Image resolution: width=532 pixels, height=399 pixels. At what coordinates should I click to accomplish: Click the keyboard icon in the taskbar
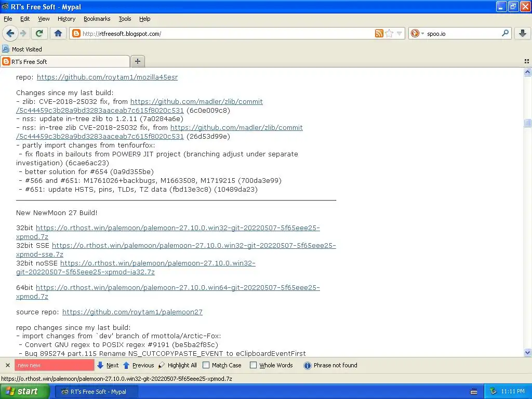[x=474, y=392]
